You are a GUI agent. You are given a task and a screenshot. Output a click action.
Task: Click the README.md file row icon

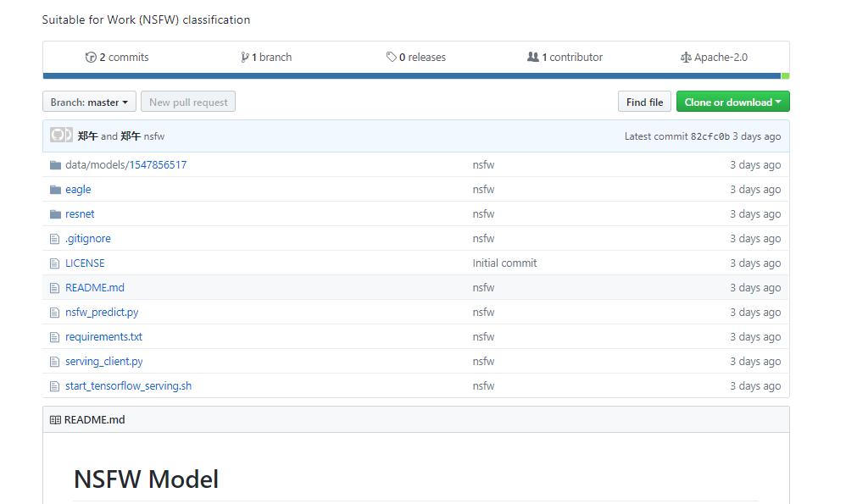pyautogui.click(x=54, y=288)
